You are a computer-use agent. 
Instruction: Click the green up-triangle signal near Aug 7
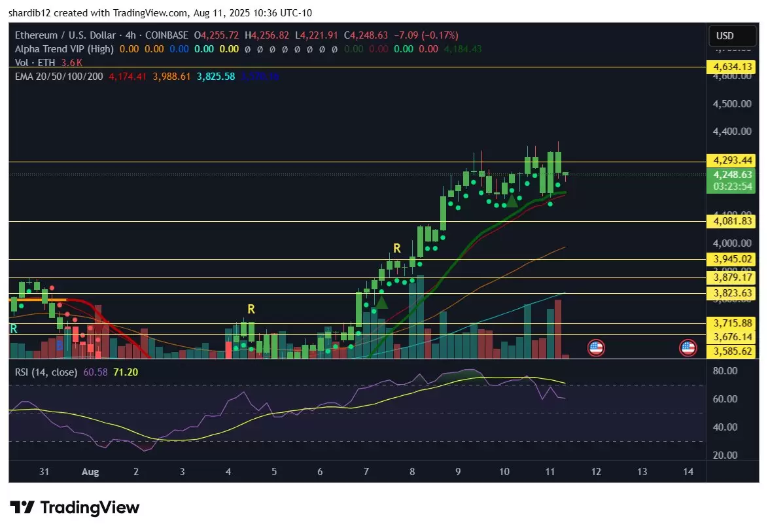(381, 302)
